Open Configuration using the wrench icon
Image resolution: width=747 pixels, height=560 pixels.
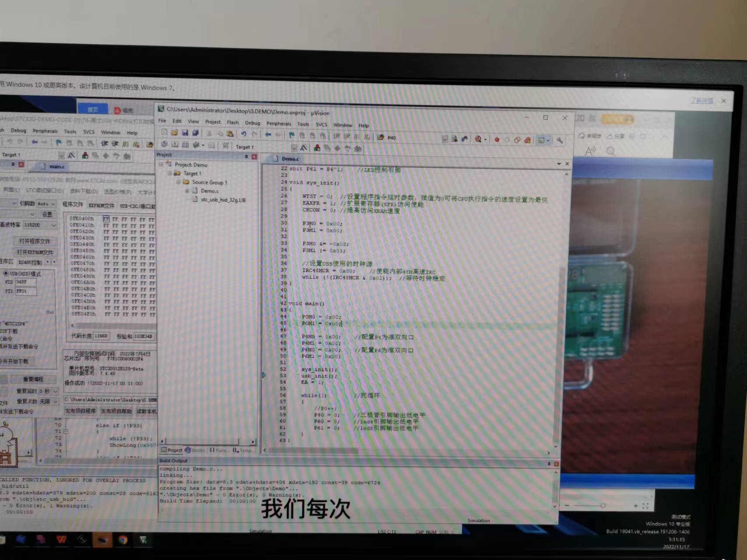[560, 141]
